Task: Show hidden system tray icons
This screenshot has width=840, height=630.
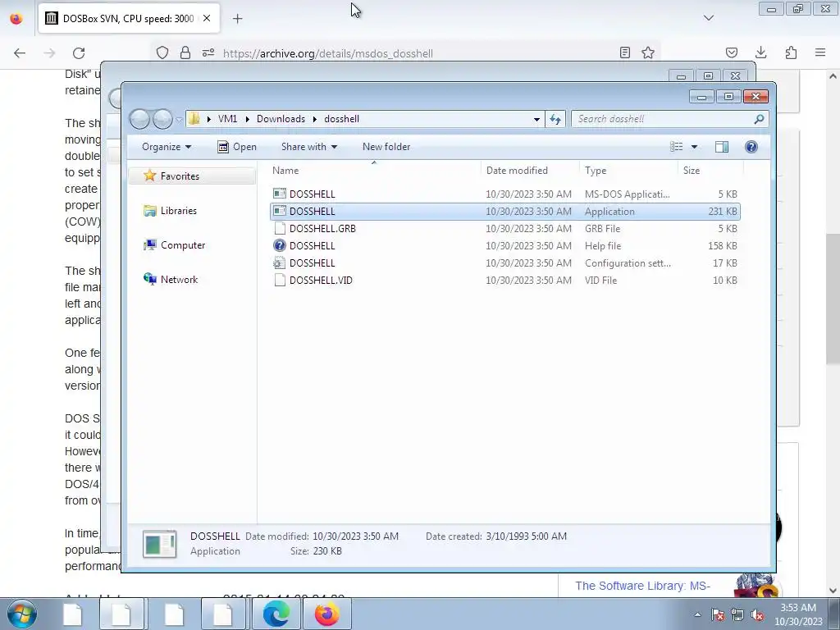Action: click(x=697, y=615)
